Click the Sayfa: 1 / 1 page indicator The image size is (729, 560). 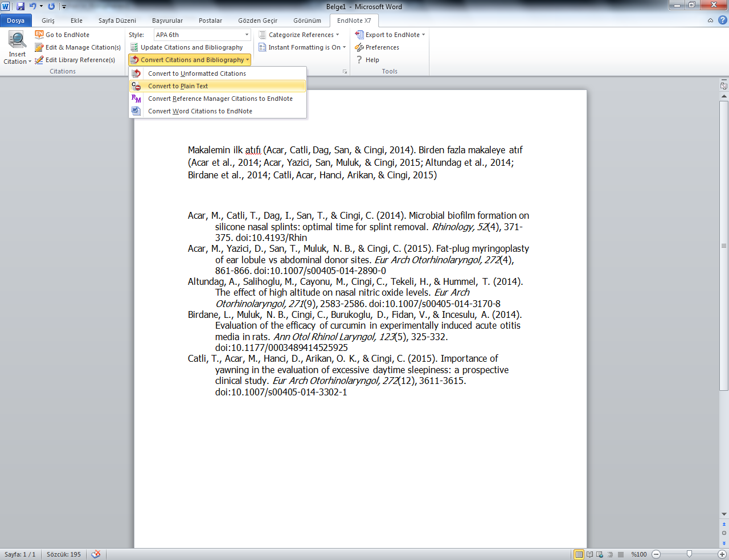[x=20, y=554]
